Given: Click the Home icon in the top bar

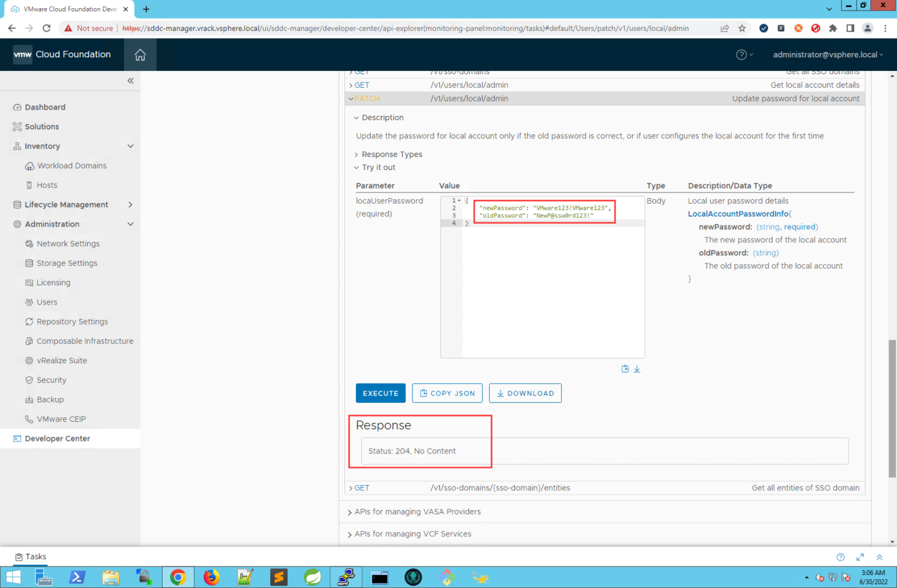Looking at the screenshot, I should [140, 54].
